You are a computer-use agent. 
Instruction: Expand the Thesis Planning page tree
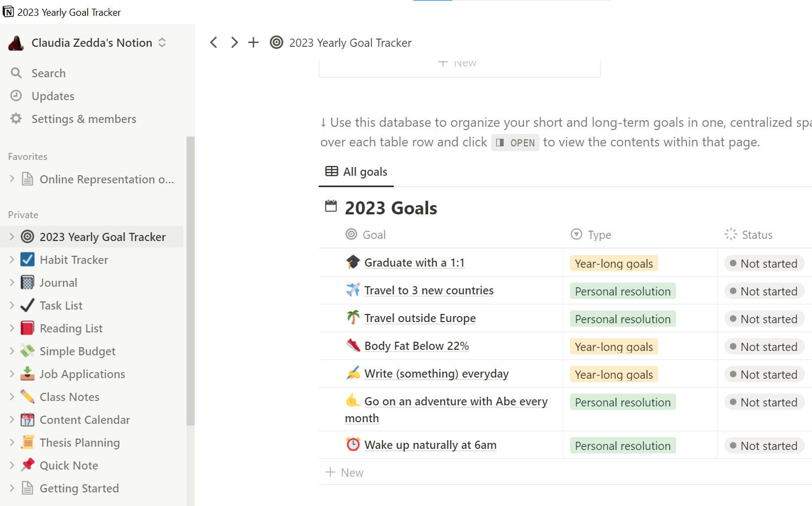click(12, 442)
